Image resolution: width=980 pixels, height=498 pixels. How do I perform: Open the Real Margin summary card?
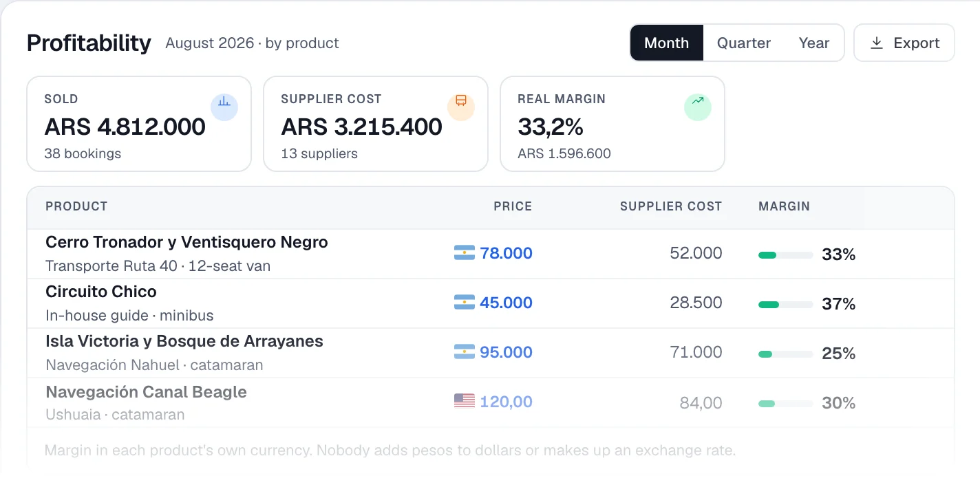(612, 124)
